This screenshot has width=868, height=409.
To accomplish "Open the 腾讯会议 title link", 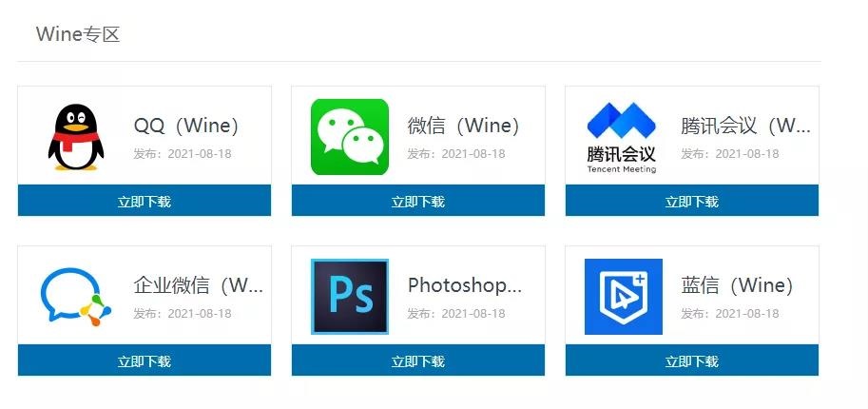I will pyautogui.click(x=745, y=126).
